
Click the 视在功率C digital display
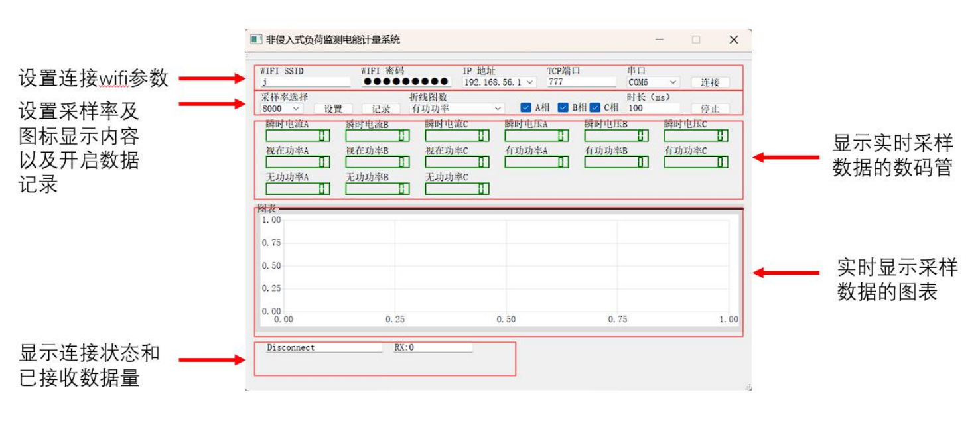(457, 162)
